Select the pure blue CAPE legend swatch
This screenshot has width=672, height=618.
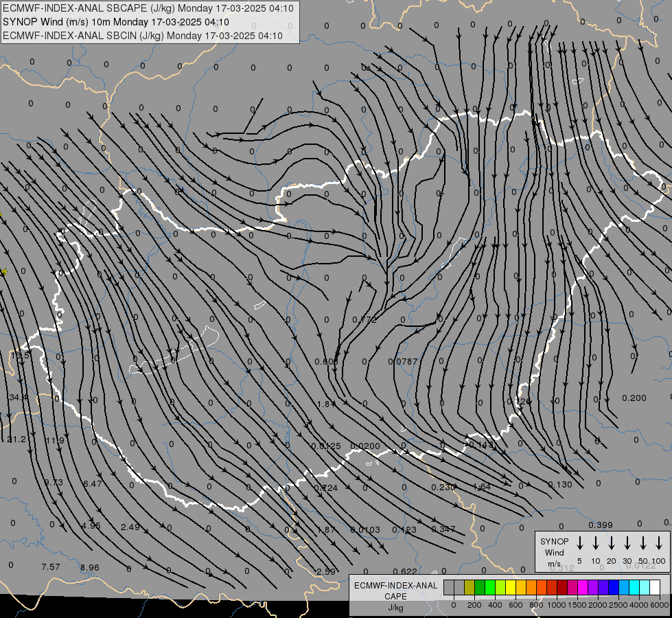coord(614,587)
